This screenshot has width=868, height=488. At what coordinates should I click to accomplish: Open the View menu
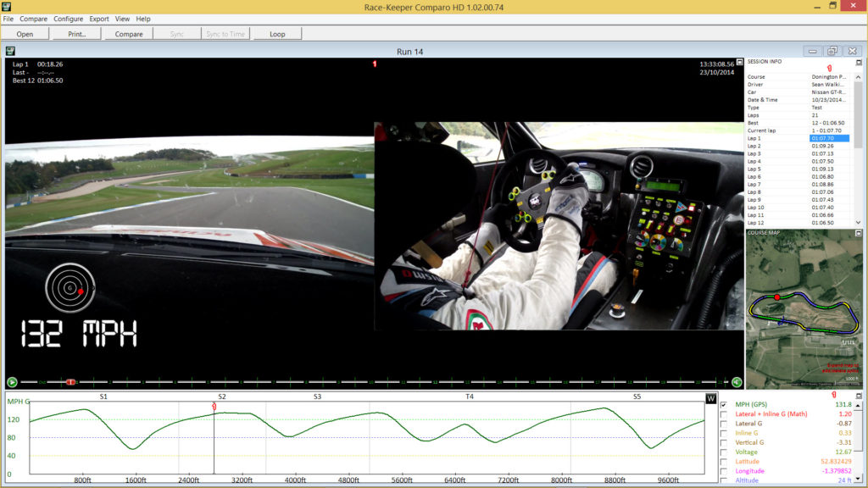(122, 19)
